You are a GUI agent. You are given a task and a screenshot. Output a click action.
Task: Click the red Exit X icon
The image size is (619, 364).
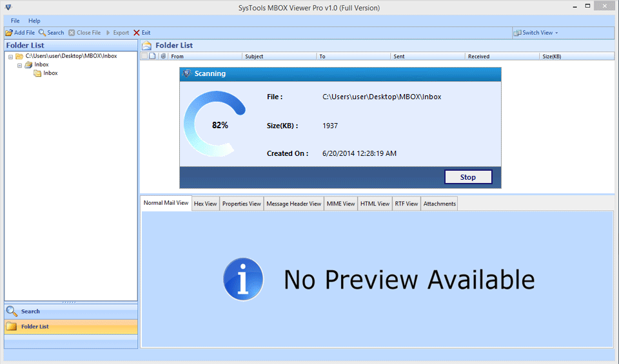pos(137,33)
